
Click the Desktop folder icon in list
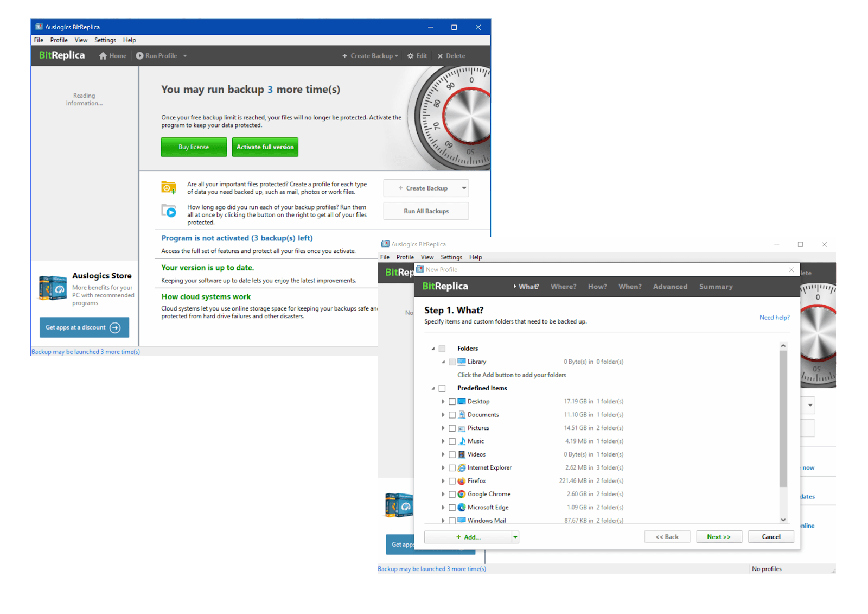462,401
